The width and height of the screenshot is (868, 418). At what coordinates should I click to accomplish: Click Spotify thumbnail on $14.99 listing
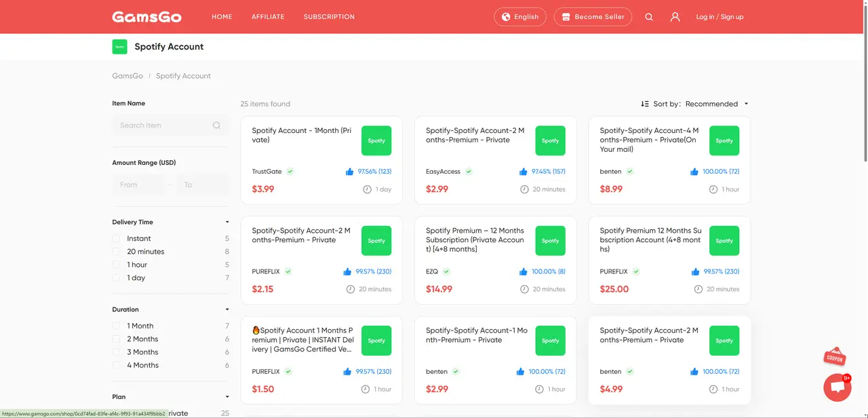click(x=550, y=241)
